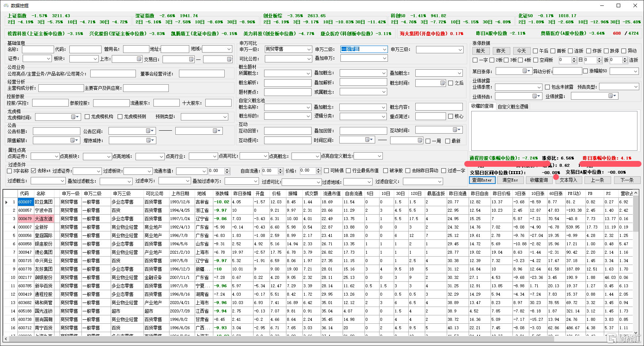Increase the 流通市值 filter spinner

[x=227, y=169]
